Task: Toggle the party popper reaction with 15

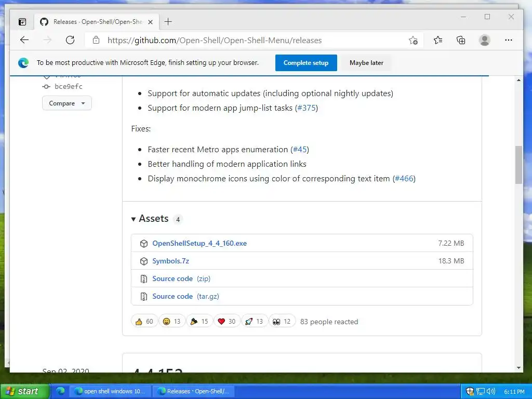Action: point(199,321)
